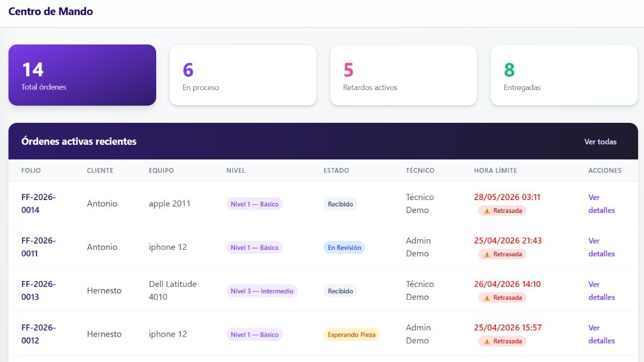Click the Centro de Mando heading

51,11
